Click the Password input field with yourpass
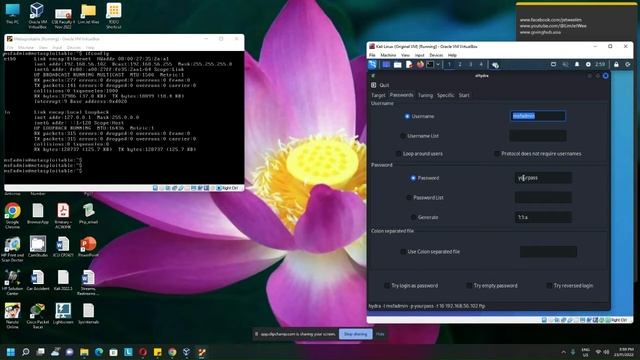This screenshot has height=360, width=640. click(543, 178)
